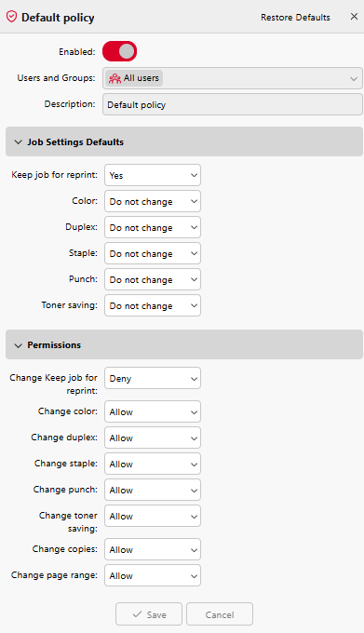Open the Change Keep job for reprint dropdown

pos(153,378)
